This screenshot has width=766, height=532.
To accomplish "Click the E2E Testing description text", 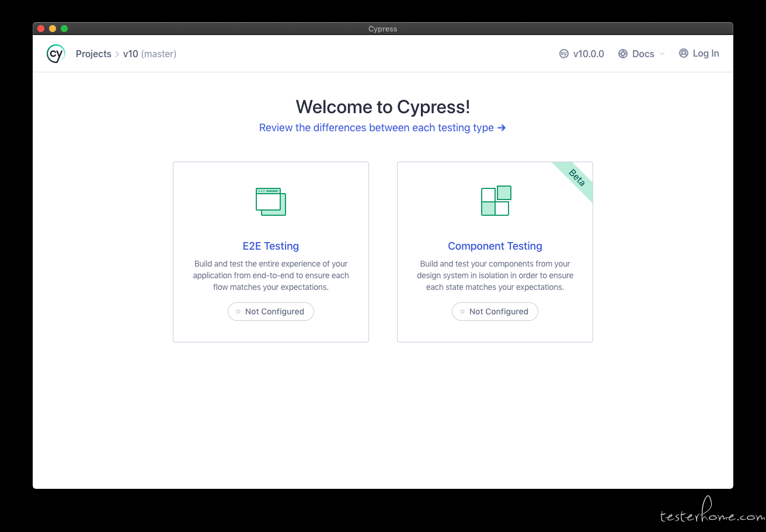I will (271, 275).
